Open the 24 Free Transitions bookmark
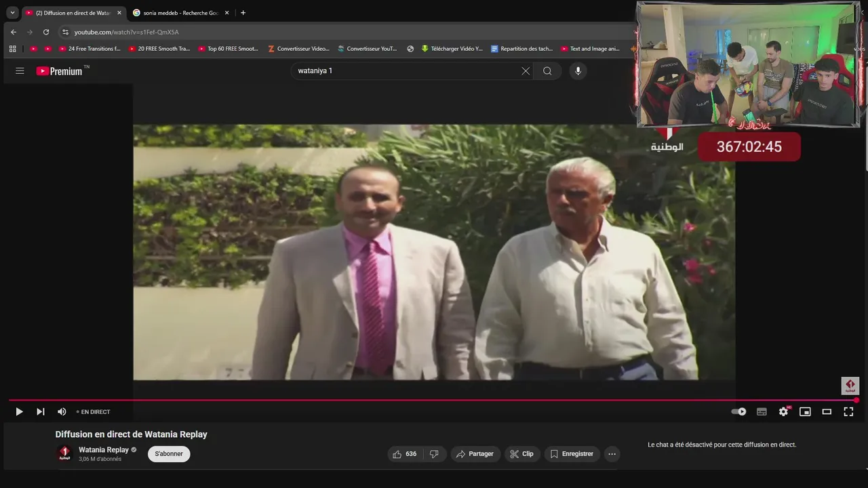868x488 pixels. (x=90, y=49)
